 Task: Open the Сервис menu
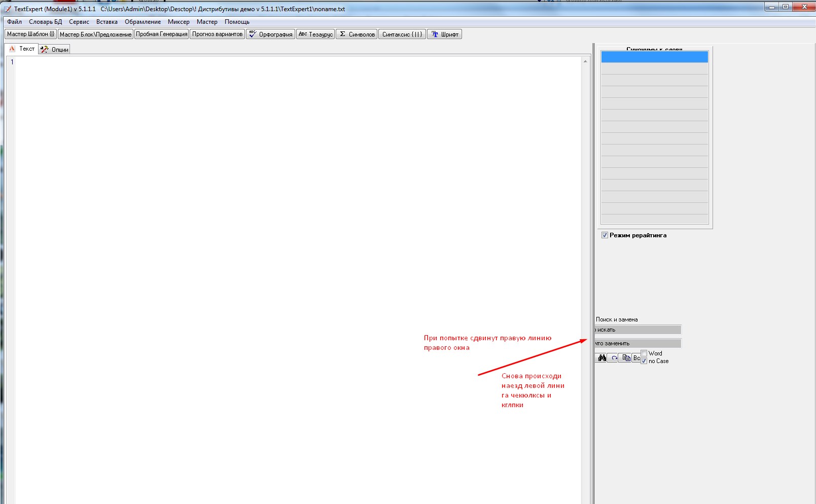click(79, 22)
